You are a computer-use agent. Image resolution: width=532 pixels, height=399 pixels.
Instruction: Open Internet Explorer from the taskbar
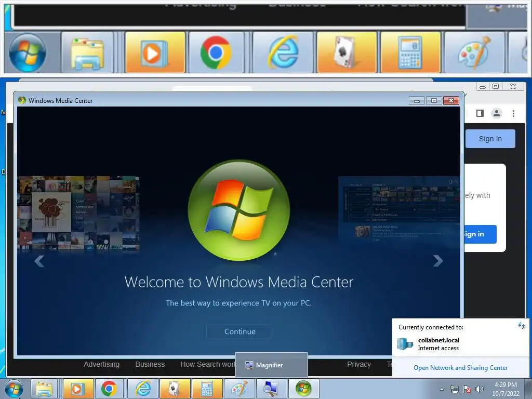(x=143, y=389)
